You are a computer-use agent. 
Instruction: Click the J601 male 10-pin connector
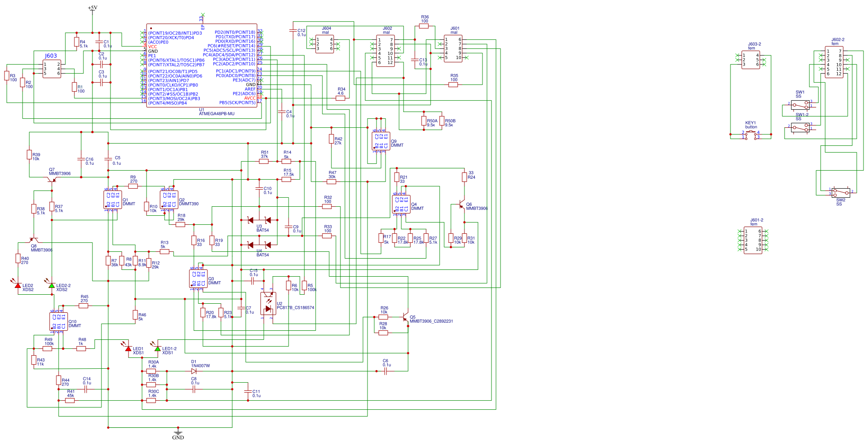[x=453, y=49]
